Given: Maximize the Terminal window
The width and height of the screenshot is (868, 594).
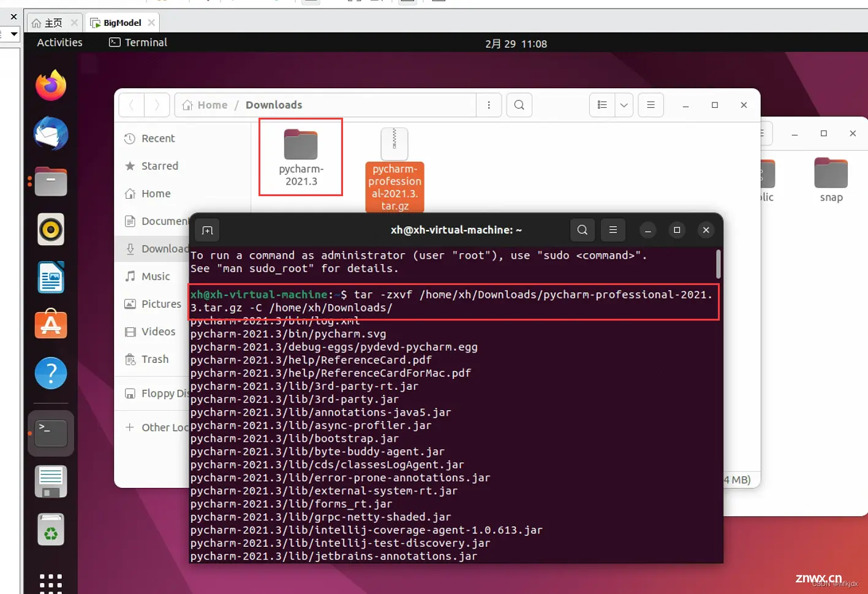Looking at the screenshot, I should click(677, 230).
